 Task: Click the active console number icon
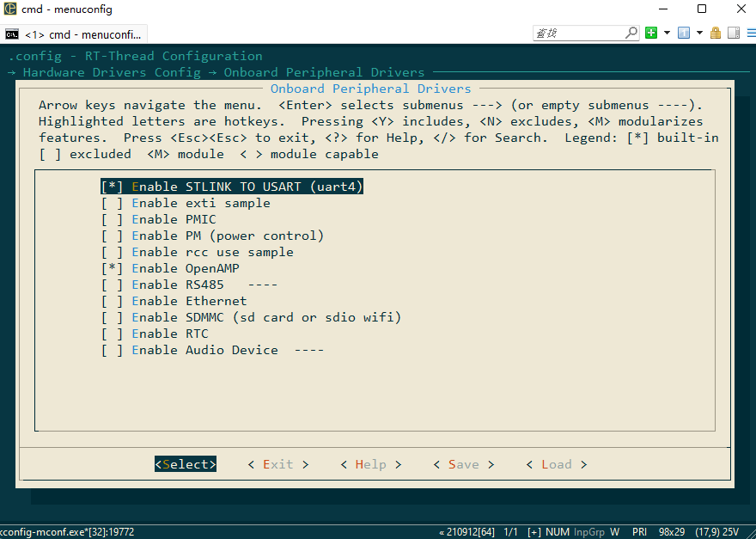click(684, 34)
